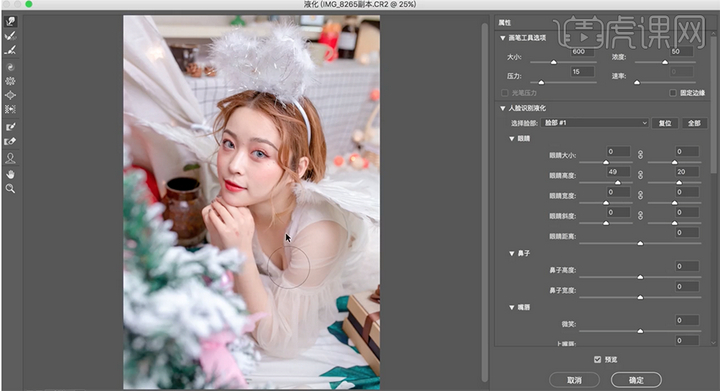Viewport: 720px width, 391px height.
Task: Select the Twirl Clockwise tool
Action: (x=11, y=67)
